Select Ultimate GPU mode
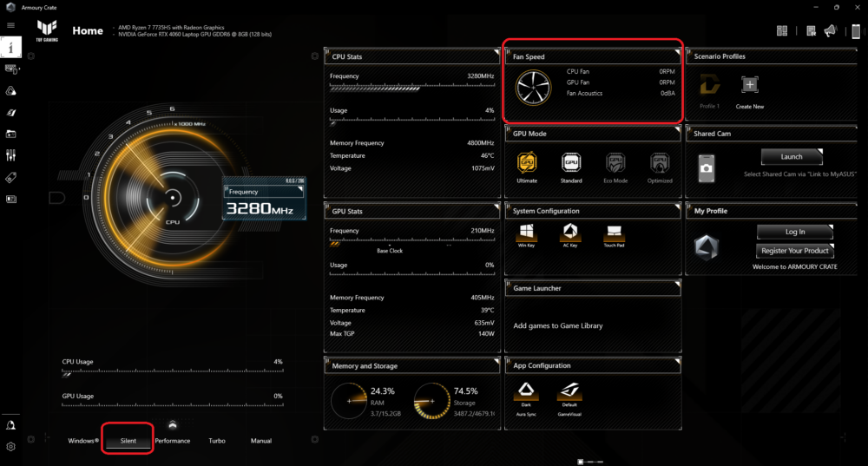This screenshot has width=868, height=466. [527, 167]
